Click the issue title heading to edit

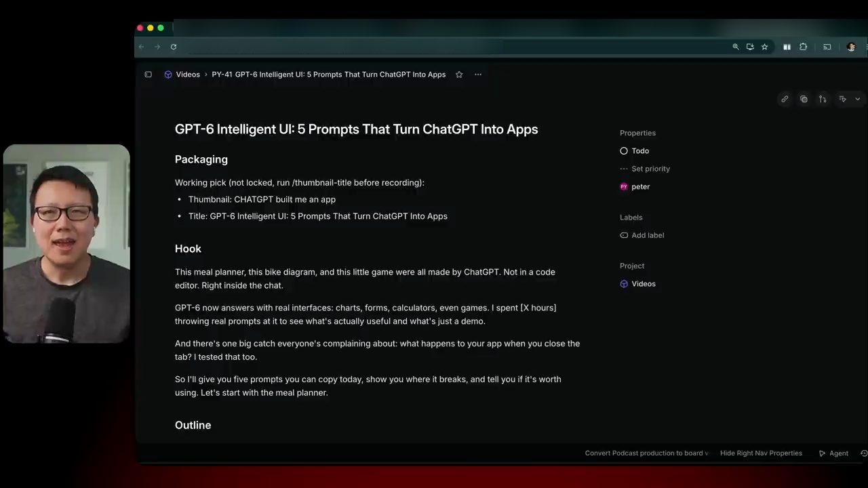pos(356,129)
